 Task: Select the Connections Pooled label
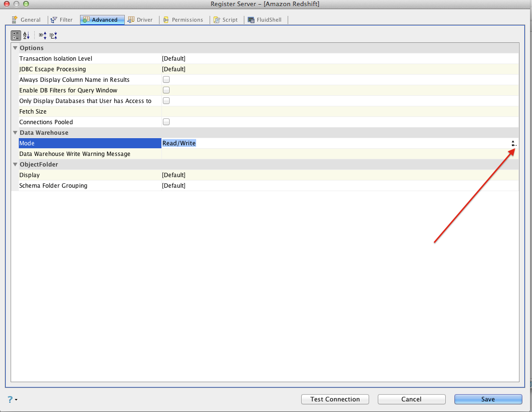46,122
